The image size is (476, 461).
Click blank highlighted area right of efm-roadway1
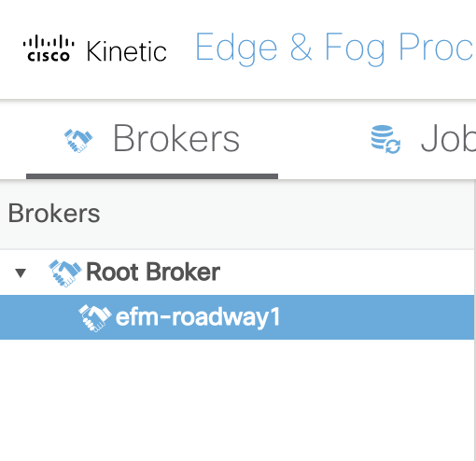tap(376, 317)
